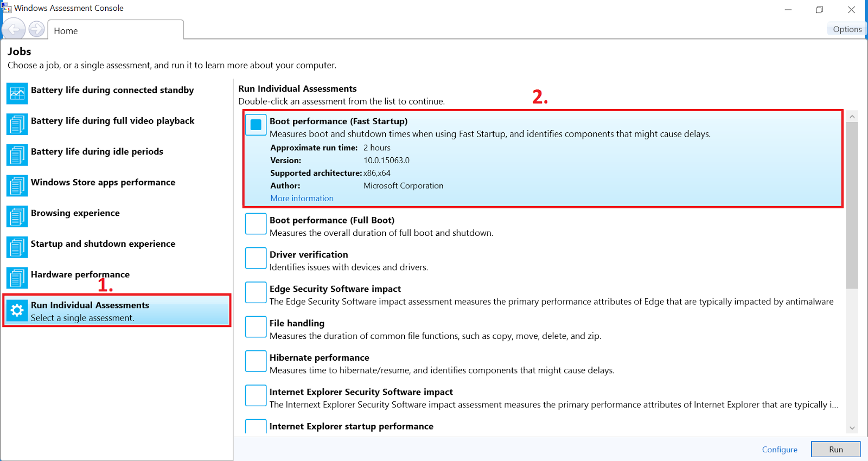Switch to the Home tab
Screen dimensions: 868x461
pyautogui.click(x=65, y=30)
